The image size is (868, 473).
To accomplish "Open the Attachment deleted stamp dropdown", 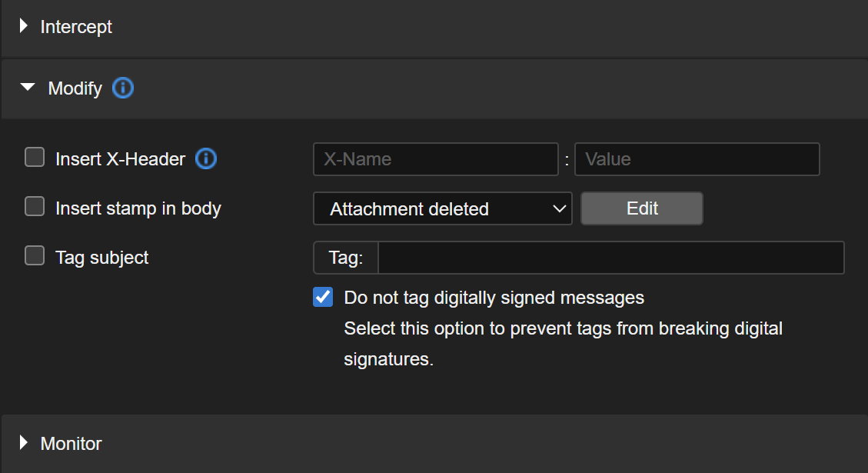I will (x=442, y=208).
